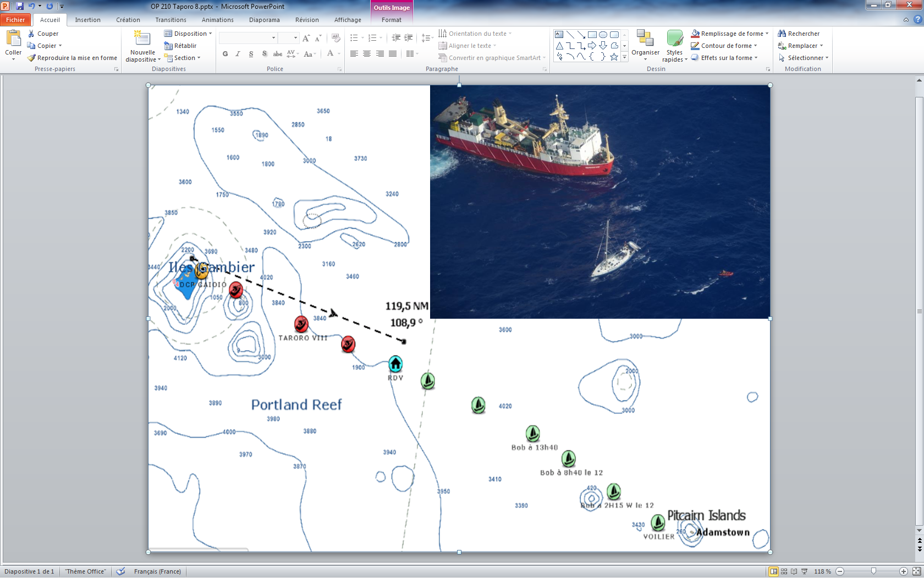Switch to slide sorter view icon
The image size is (924, 578).
point(784,571)
